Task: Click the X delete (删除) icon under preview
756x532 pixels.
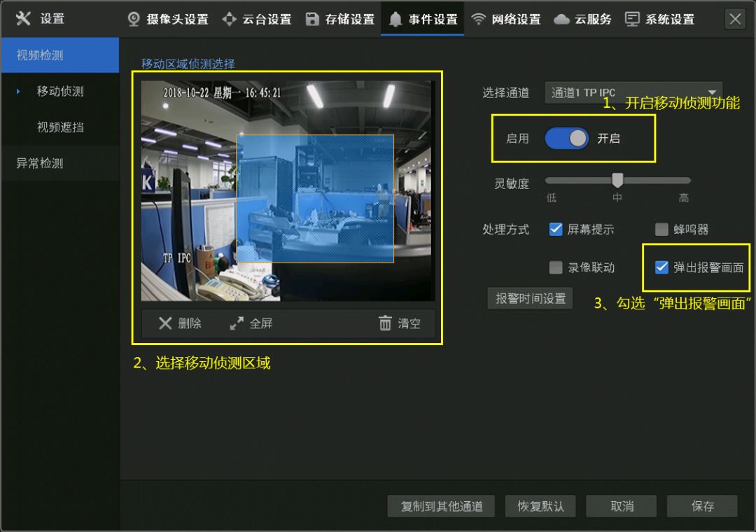Action: [x=165, y=323]
